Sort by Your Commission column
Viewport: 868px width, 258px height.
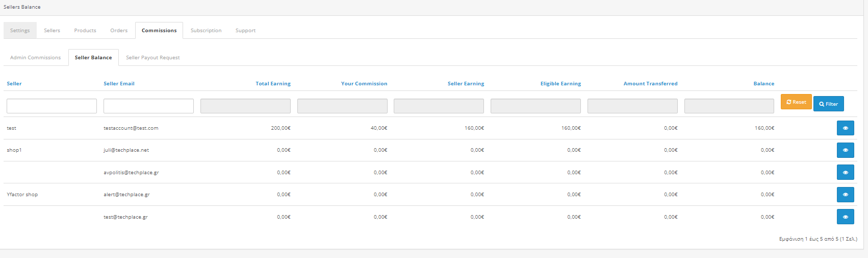(364, 83)
